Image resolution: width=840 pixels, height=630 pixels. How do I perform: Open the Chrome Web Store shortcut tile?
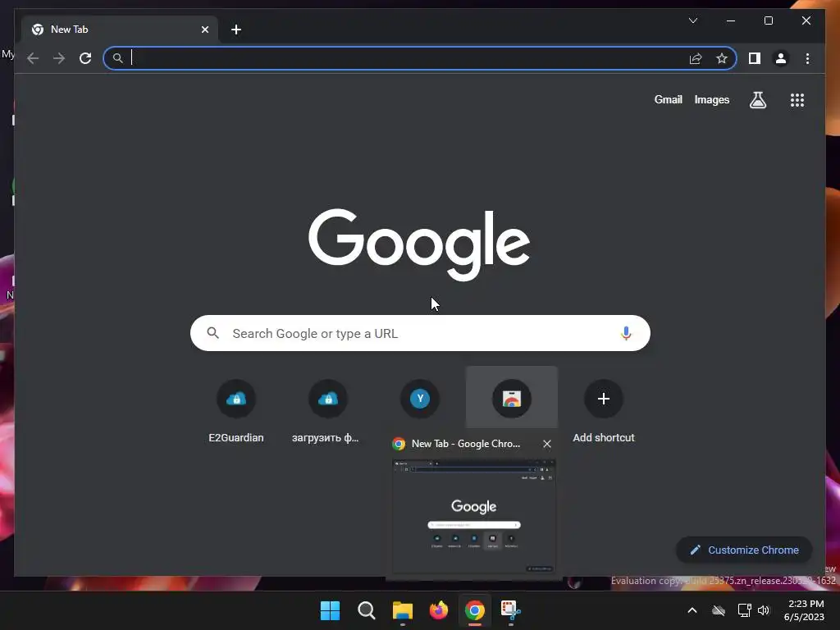512,399
